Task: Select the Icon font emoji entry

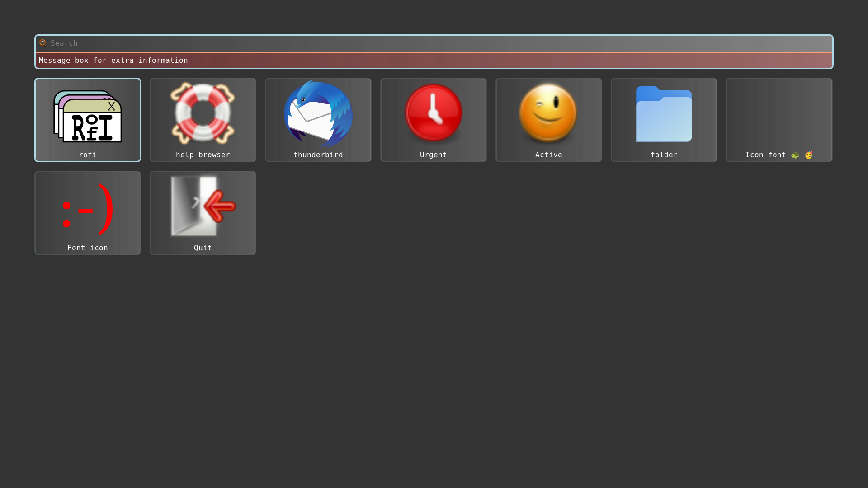Action: 779,119
